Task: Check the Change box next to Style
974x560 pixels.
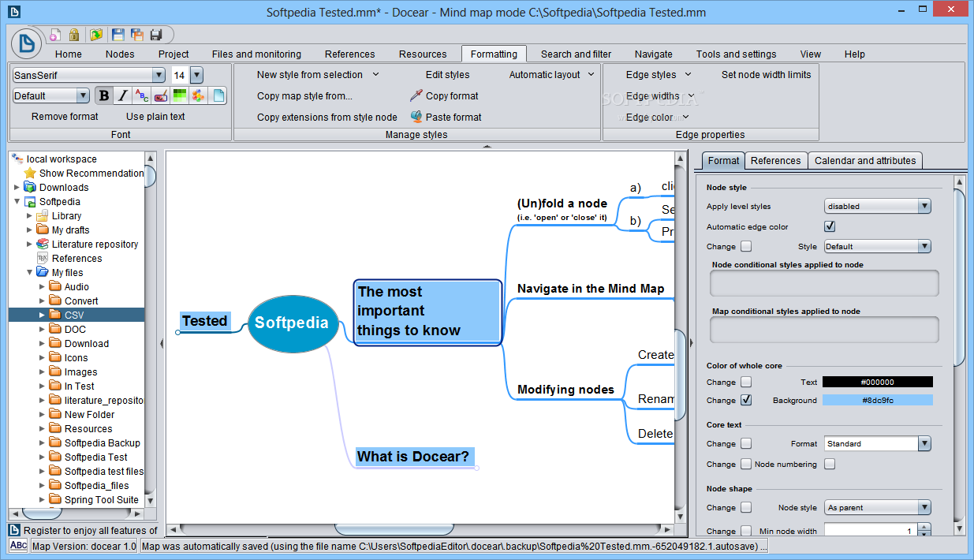Action: pos(746,246)
